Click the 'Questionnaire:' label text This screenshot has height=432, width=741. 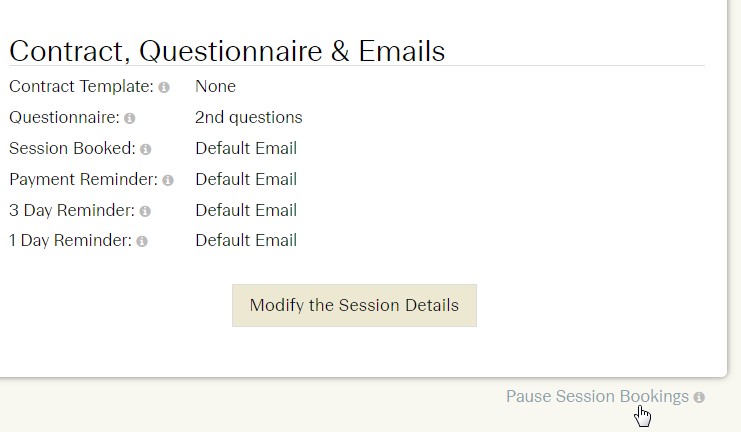tap(64, 117)
